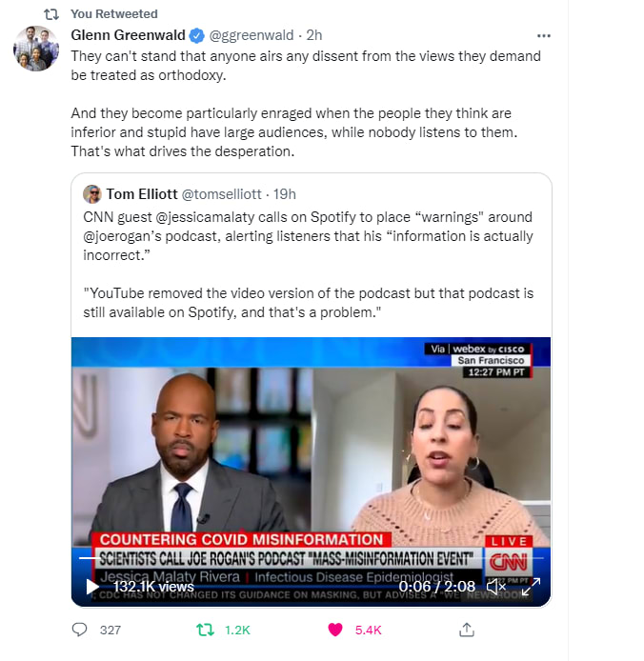Screen dimensions: 644x661
Task: Open the reply comment icon
Action: (79, 630)
